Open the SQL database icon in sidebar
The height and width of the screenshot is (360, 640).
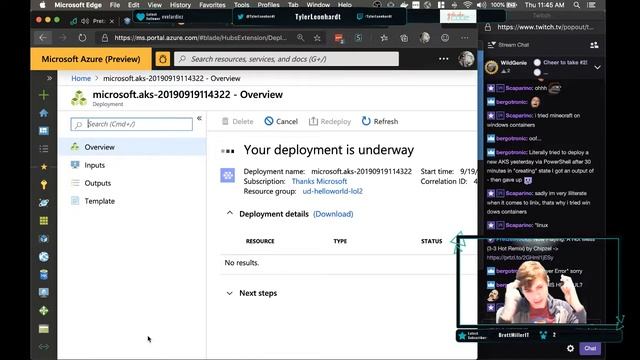tap(44, 275)
